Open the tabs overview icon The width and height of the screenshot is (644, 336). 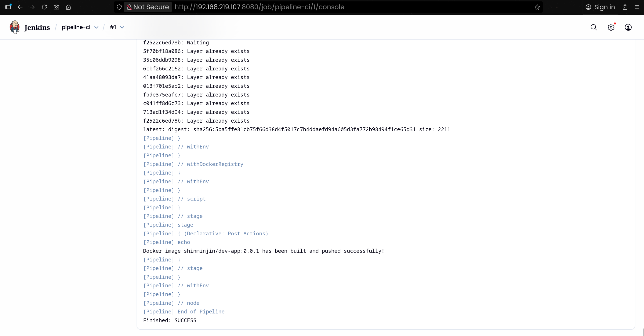tap(8, 7)
